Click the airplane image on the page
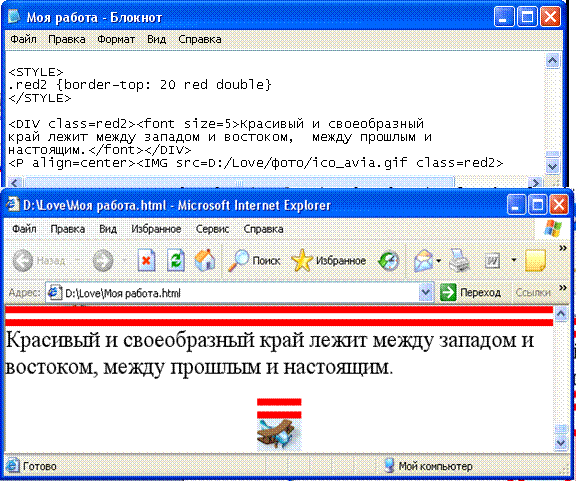This screenshot has width=576, height=481. [279, 435]
